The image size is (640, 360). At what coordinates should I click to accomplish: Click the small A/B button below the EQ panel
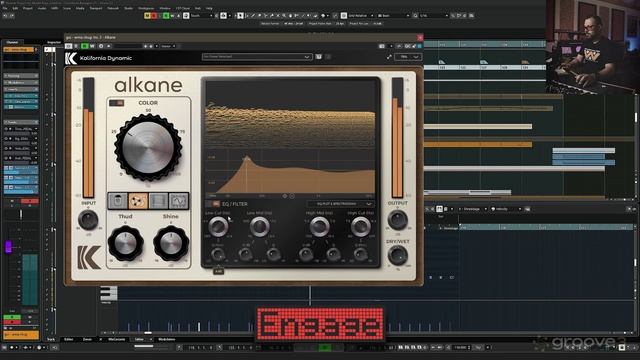(x=218, y=271)
